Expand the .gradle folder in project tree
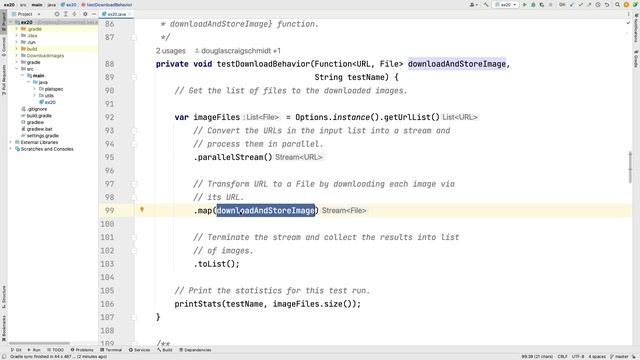Viewport: 640px width, 360px height. pyautogui.click(x=17, y=29)
